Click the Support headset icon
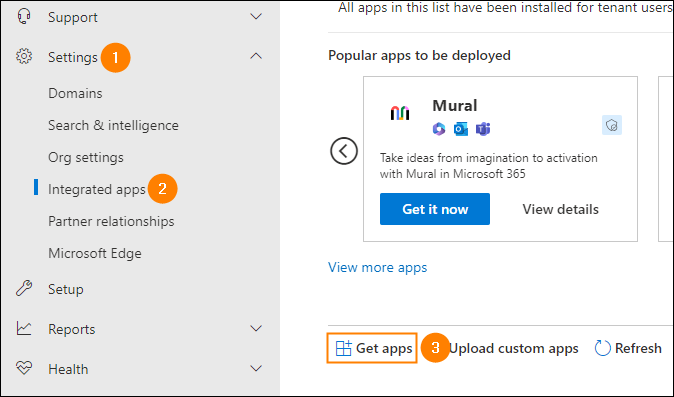The image size is (674, 397). pyautogui.click(x=24, y=17)
